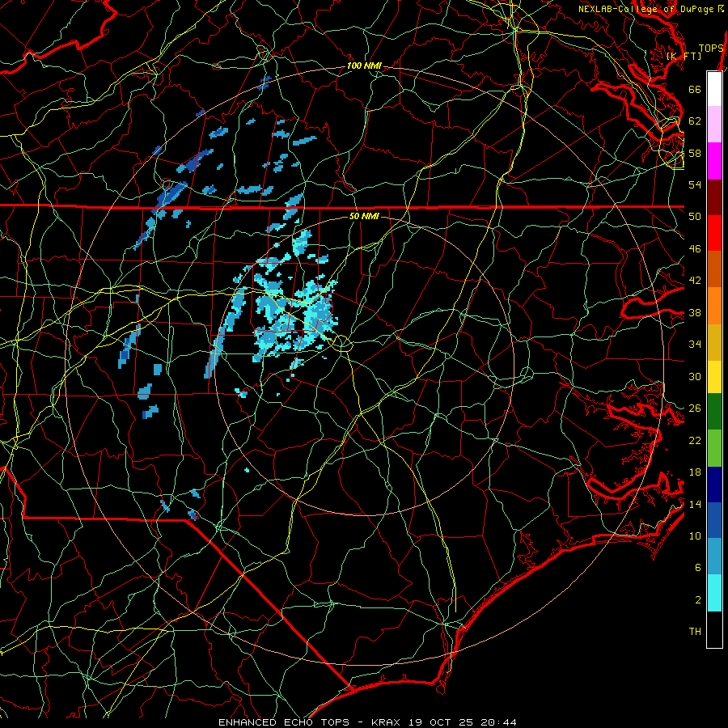
Task: Click the 54 legend value
Action: click(695, 184)
